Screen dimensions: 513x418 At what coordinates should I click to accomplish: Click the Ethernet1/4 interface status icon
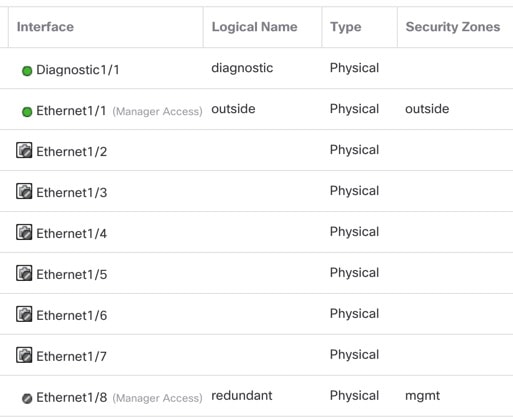click(24, 232)
